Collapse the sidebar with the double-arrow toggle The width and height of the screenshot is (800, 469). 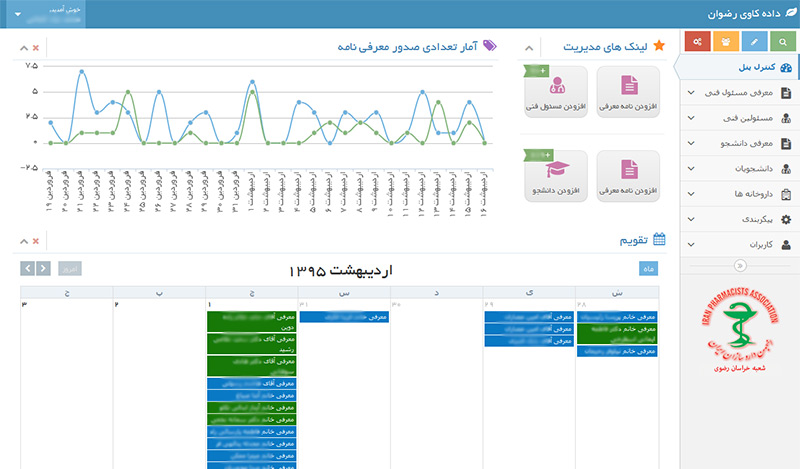tap(739, 265)
